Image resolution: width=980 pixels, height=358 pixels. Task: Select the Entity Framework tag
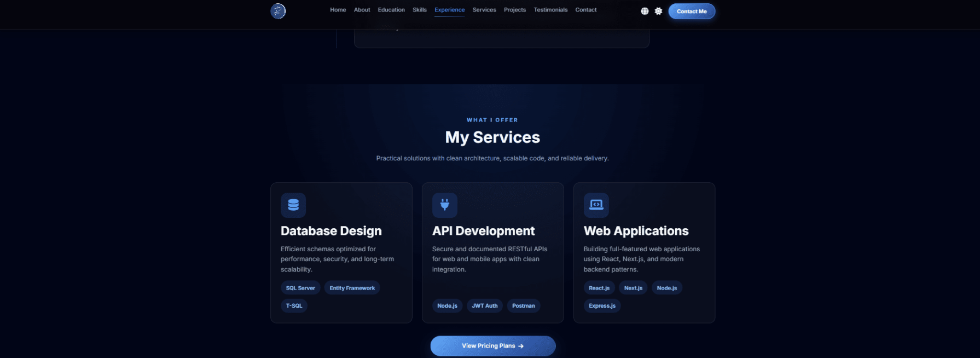click(352, 288)
